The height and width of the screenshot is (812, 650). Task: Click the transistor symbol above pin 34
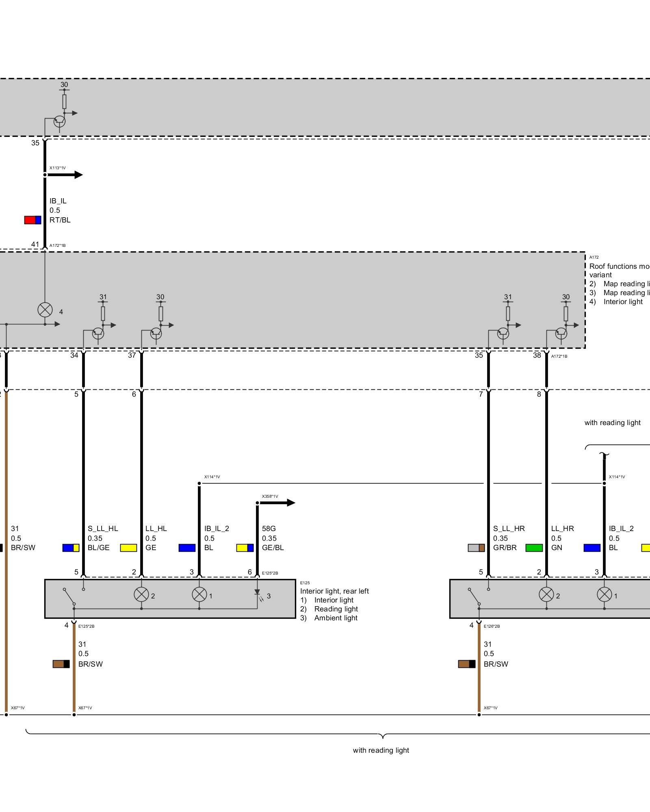tap(98, 333)
